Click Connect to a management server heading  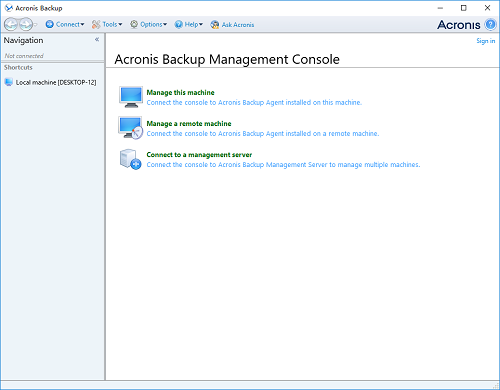[x=199, y=155]
